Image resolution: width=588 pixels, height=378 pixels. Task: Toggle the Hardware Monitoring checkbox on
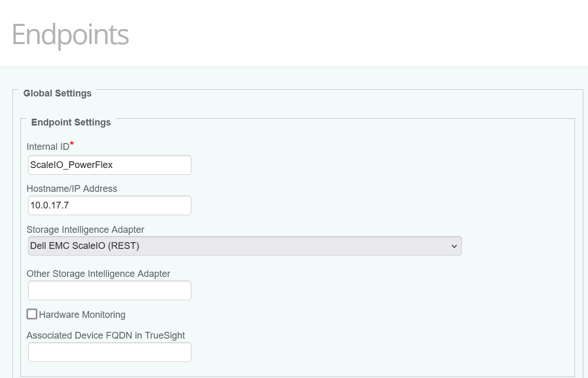pyautogui.click(x=32, y=314)
